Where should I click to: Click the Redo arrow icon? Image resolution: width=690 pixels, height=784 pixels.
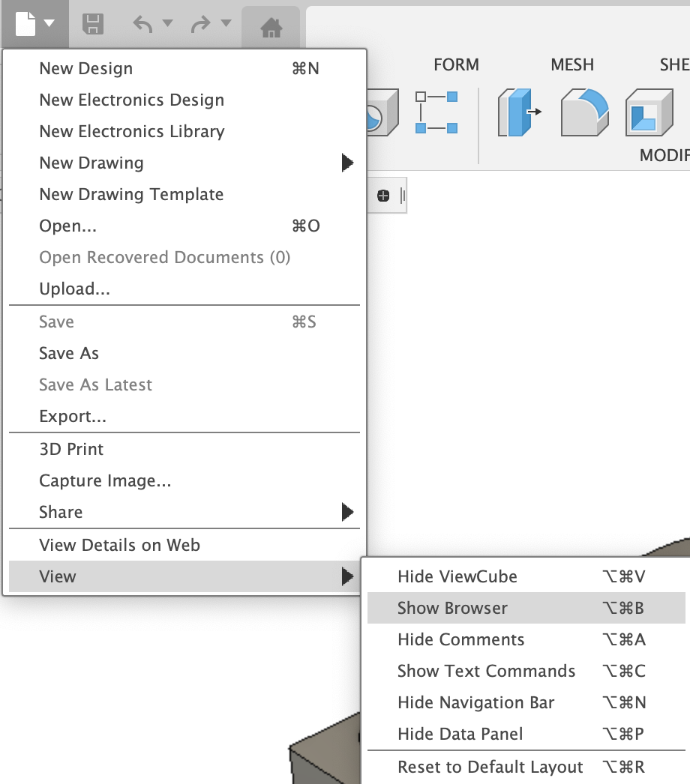pyautogui.click(x=201, y=24)
